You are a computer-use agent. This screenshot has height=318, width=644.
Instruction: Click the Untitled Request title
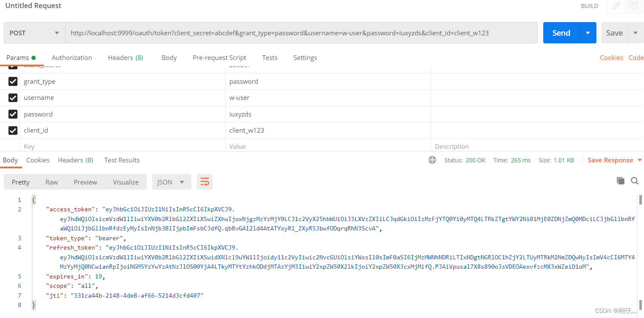[33, 6]
